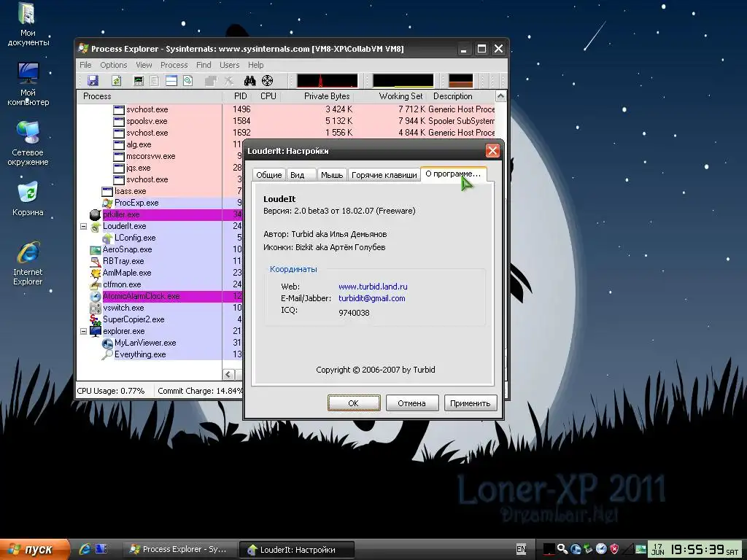The width and height of the screenshot is (747, 560).
Task: Click the physical memory mini graph
Action: pos(461,80)
